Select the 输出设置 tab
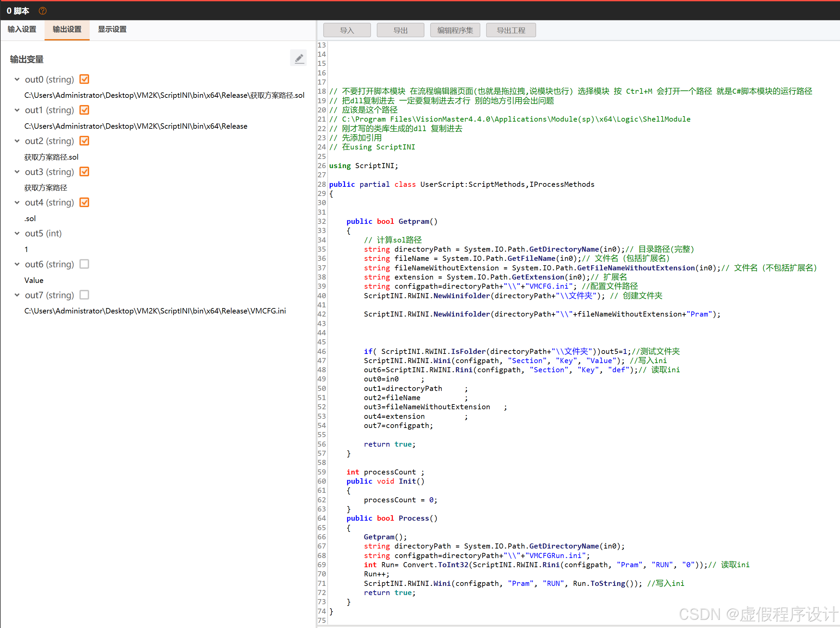Screen dimensions: 840x628 point(67,29)
